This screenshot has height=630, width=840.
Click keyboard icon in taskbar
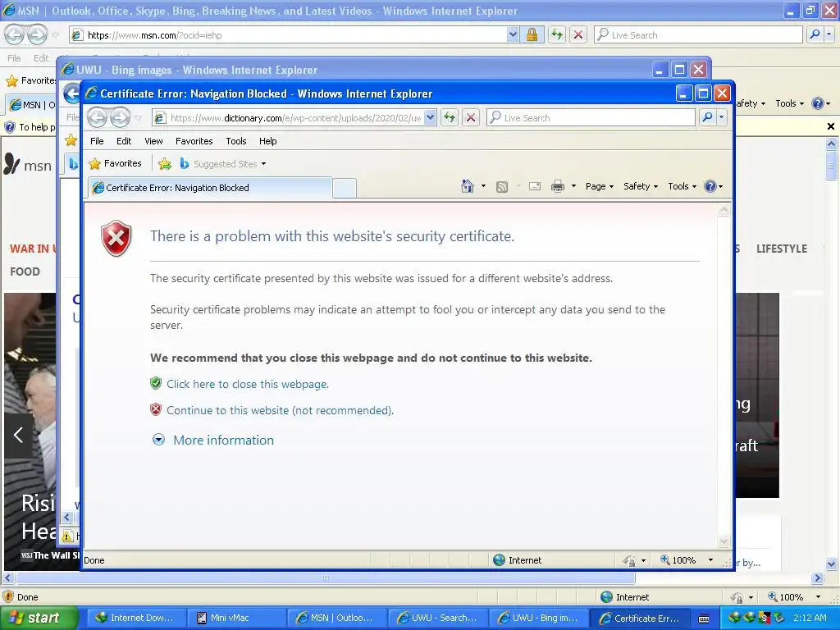(704, 619)
